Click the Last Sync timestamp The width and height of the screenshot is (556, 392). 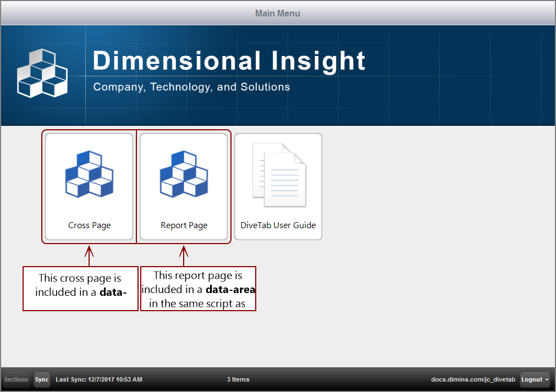[x=99, y=379]
